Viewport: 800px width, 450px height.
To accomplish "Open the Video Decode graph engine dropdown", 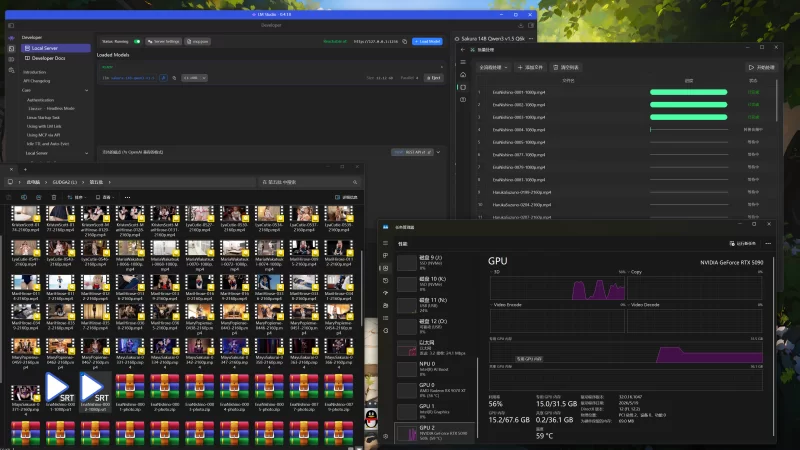I will pyautogui.click(x=643, y=305).
